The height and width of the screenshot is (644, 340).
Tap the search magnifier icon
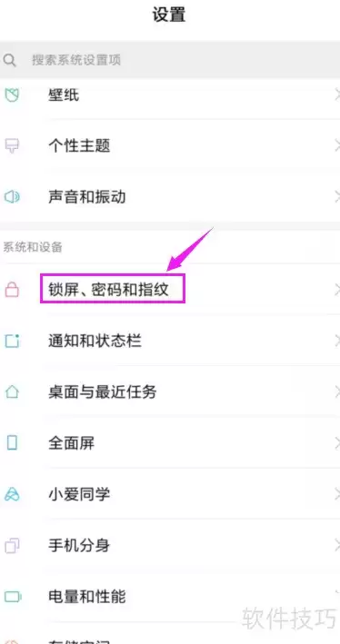pyautogui.click(x=10, y=60)
